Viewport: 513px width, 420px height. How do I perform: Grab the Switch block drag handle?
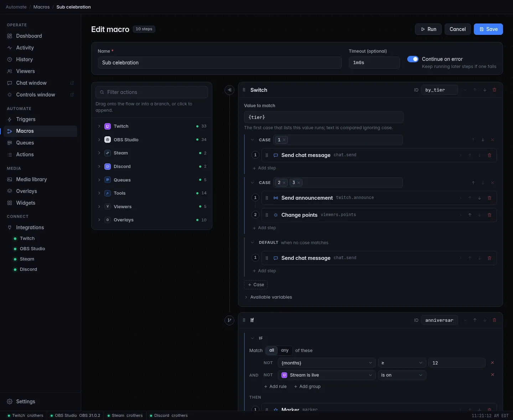(x=244, y=90)
